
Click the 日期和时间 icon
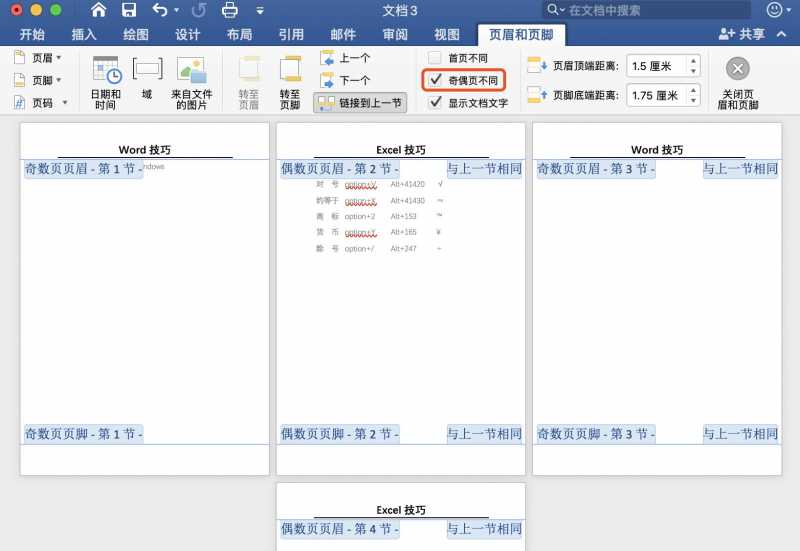point(106,70)
